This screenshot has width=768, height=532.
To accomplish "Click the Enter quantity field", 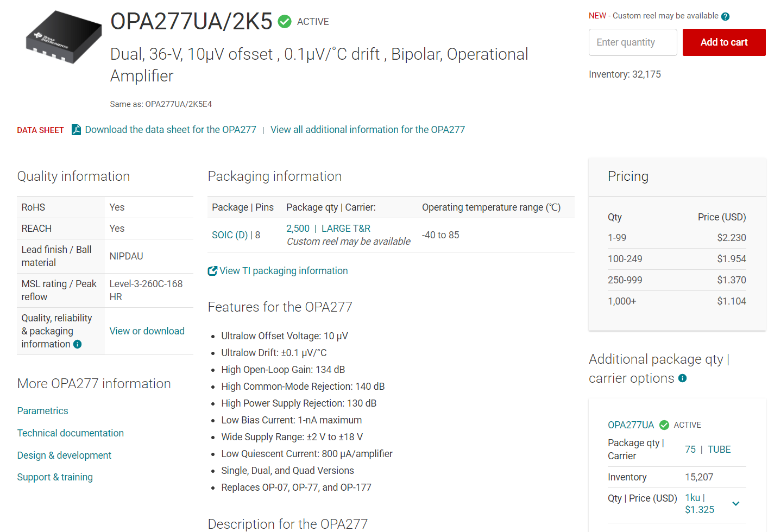I will [x=633, y=42].
